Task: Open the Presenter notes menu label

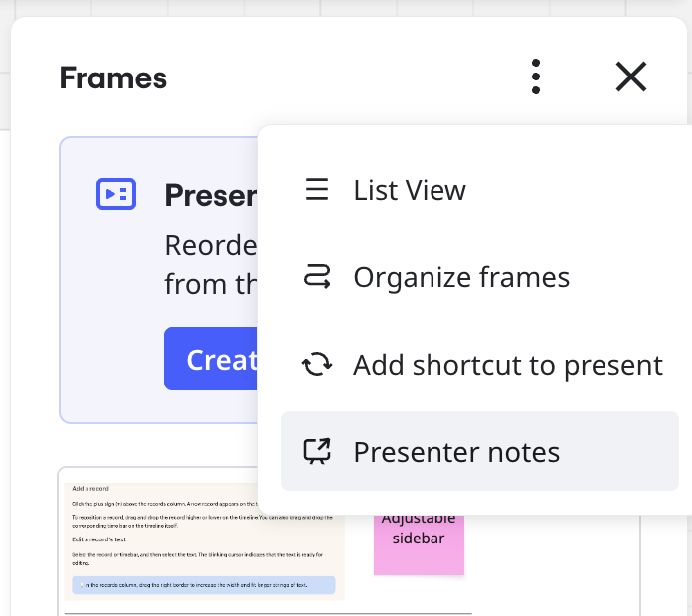Action: click(456, 452)
